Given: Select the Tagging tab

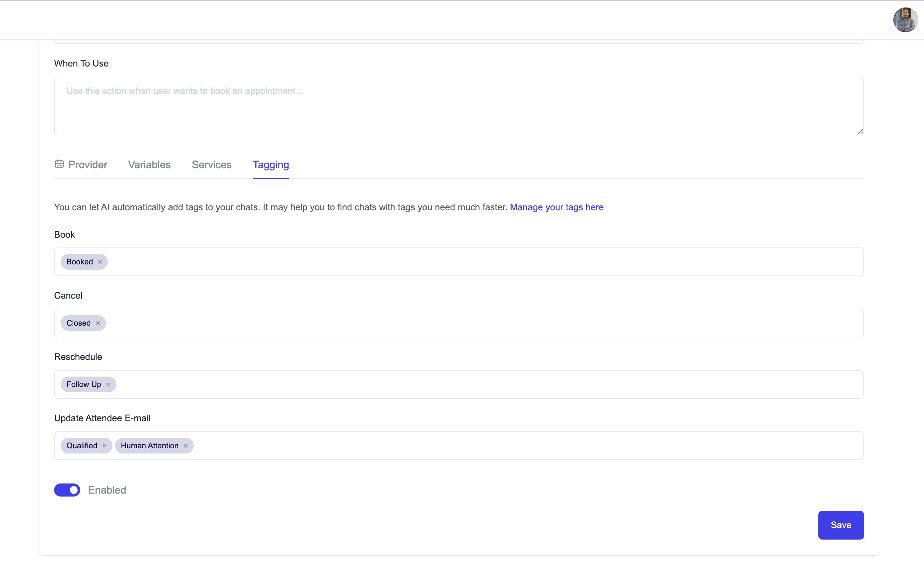Looking at the screenshot, I should click(x=271, y=165).
